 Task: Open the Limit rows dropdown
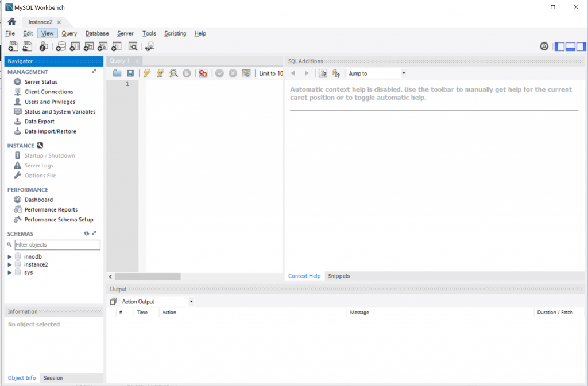click(271, 73)
